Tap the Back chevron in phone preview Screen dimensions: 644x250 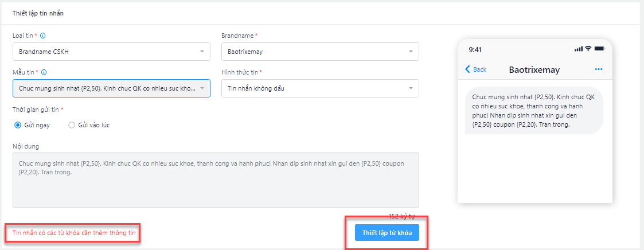(467, 69)
